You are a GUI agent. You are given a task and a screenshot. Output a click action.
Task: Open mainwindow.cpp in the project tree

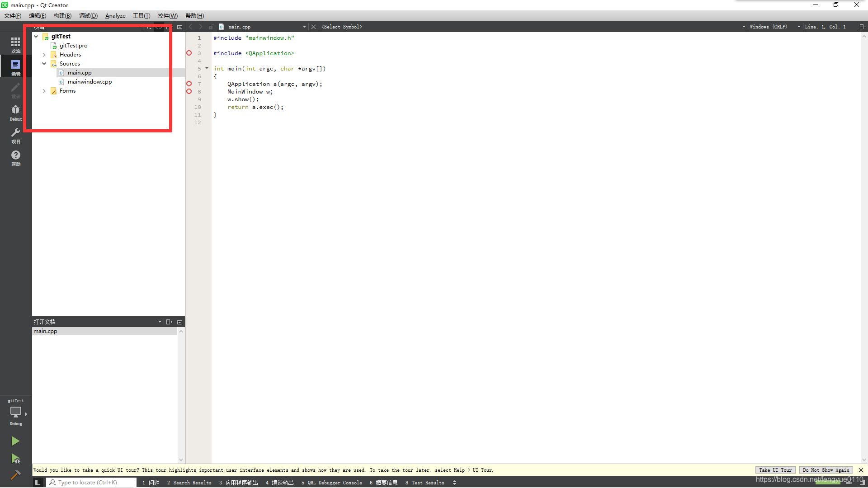[90, 82]
